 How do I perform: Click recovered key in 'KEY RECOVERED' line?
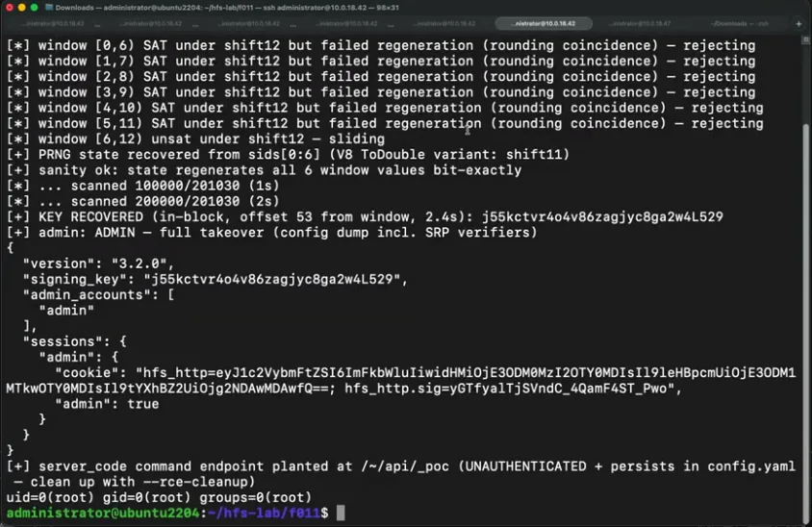(x=602, y=216)
